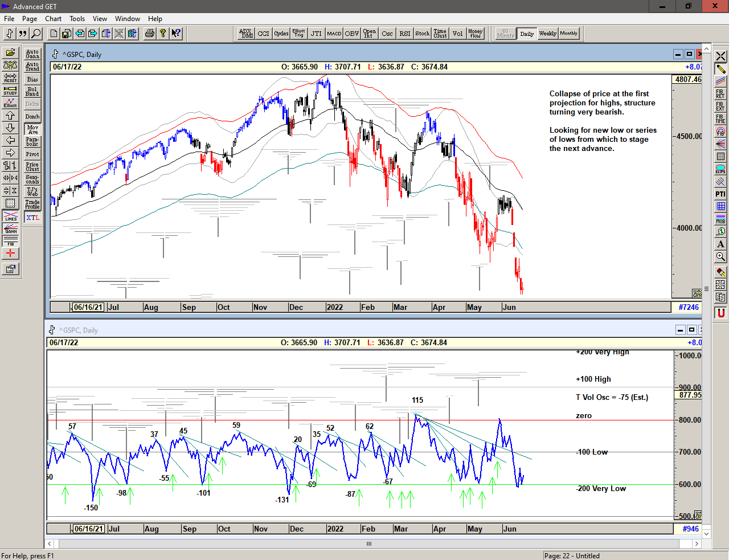The width and height of the screenshot is (729, 560).
Task: Select the red crosshair cursor tool
Action: [x=10, y=254]
